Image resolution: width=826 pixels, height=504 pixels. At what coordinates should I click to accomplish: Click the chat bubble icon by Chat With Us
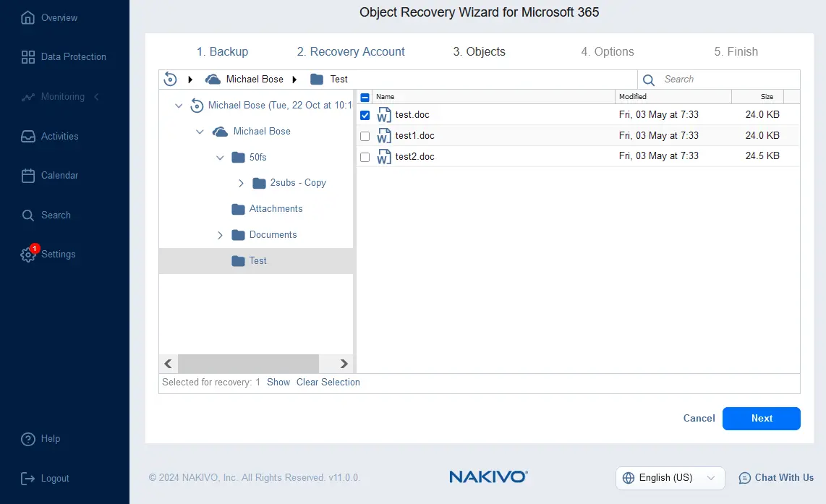pos(745,478)
